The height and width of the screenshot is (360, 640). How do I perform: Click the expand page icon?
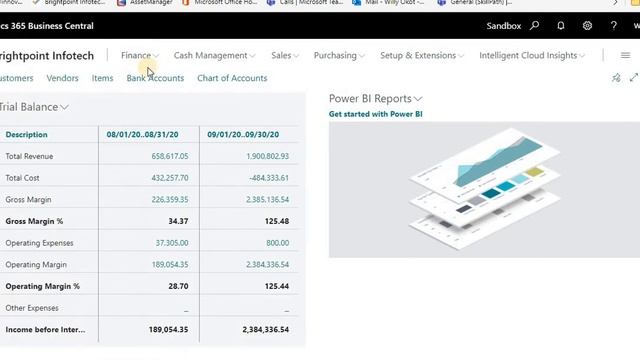click(634, 78)
